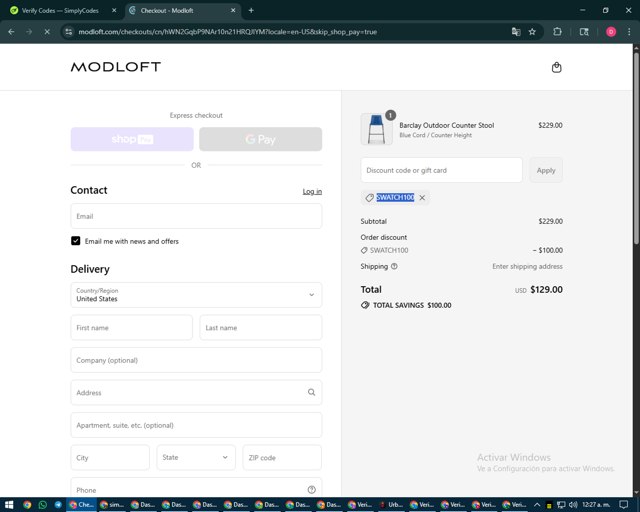Screen dimensions: 640x512
Task: Open the Urb... taskbar item
Action: click(x=391, y=505)
